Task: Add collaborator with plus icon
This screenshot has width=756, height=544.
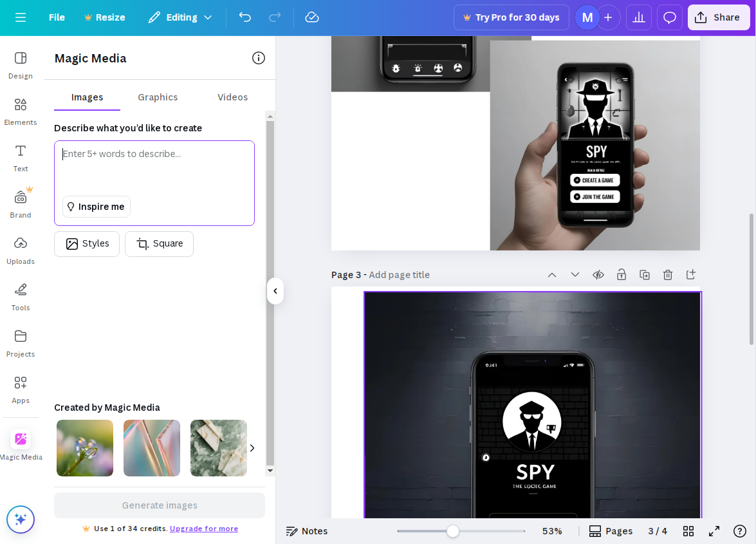Action: 609,17
